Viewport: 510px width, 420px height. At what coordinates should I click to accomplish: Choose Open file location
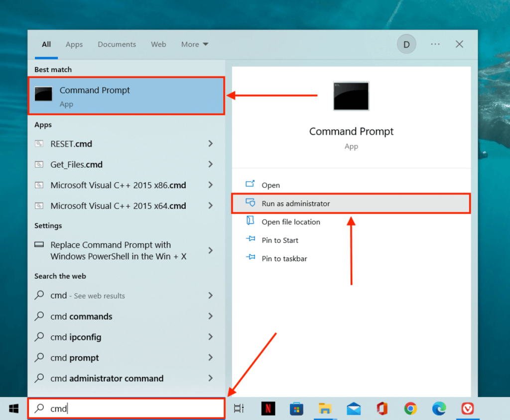(291, 222)
